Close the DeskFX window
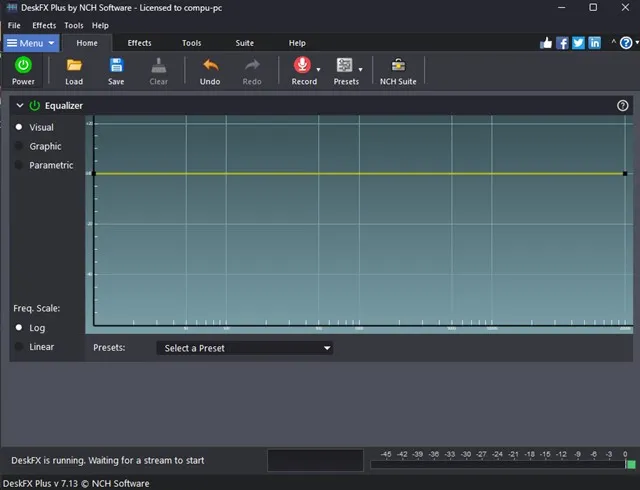 [625, 8]
